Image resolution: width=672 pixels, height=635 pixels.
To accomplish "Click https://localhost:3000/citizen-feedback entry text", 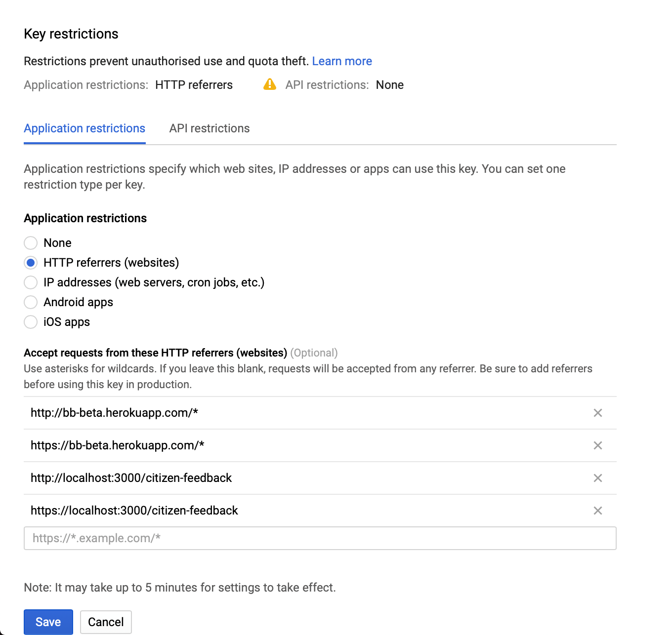I will 134,511.
